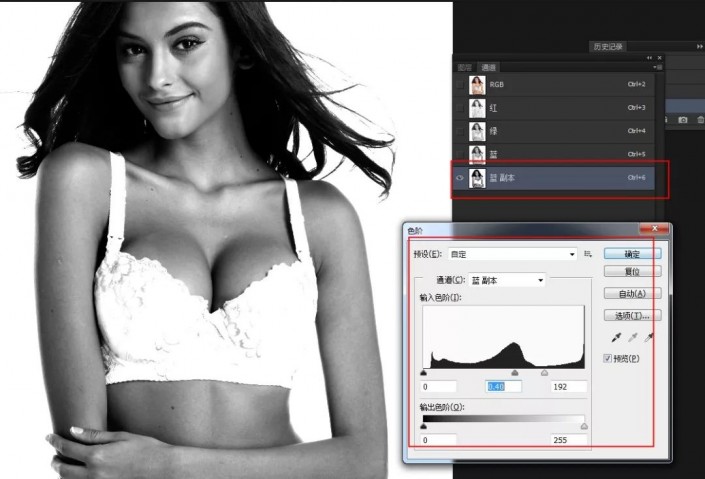Viewport: 705px width, 479px height.
Task: Open the 通道 channel dropdown in Levels
Action: click(x=507, y=280)
